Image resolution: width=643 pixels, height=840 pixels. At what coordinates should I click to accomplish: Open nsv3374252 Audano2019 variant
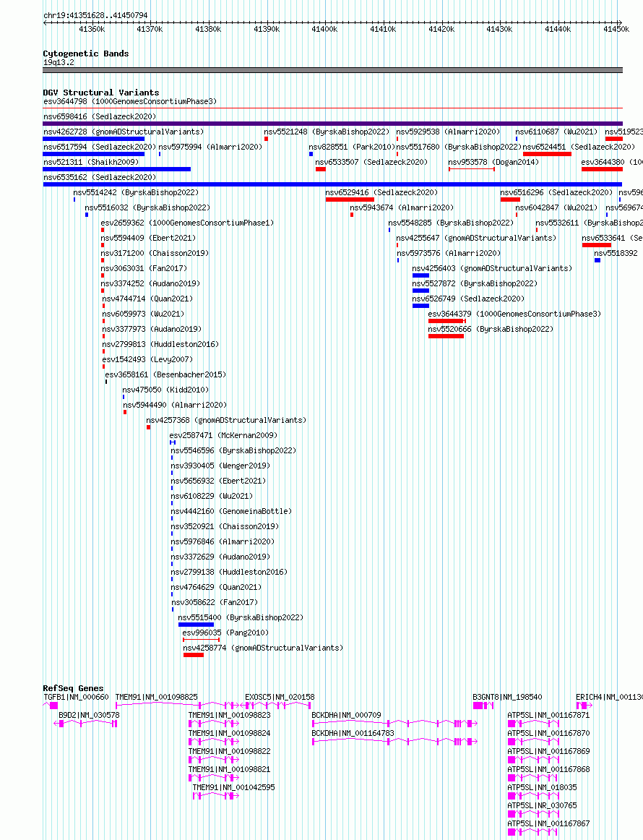150,283
